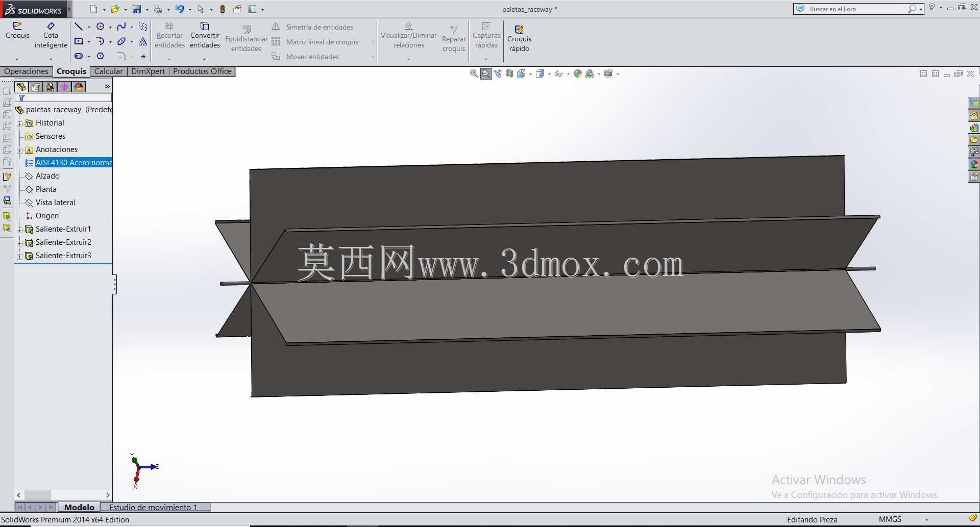The image size is (980, 527).
Task: Activate Cota inteligente smart dimension tool
Action: coord(51,35)
